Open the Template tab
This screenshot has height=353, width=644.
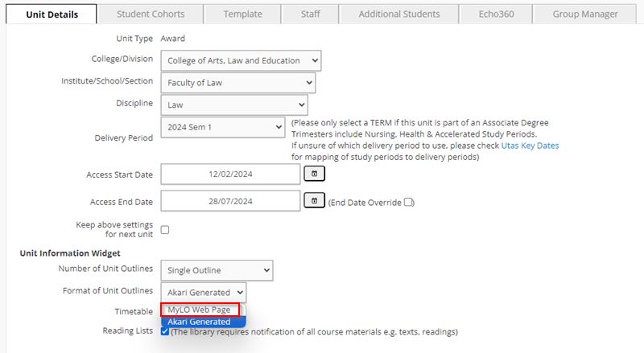click(243, 14)
